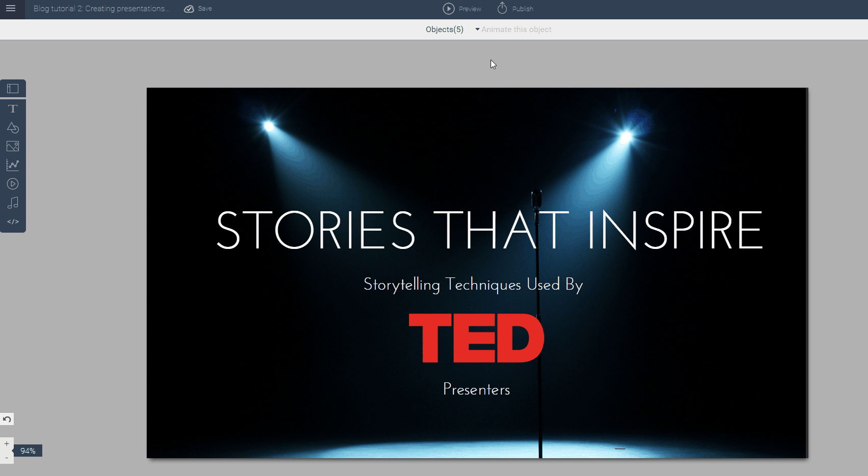
Task: Select the Shapes tool
Action: pos(13,127)
